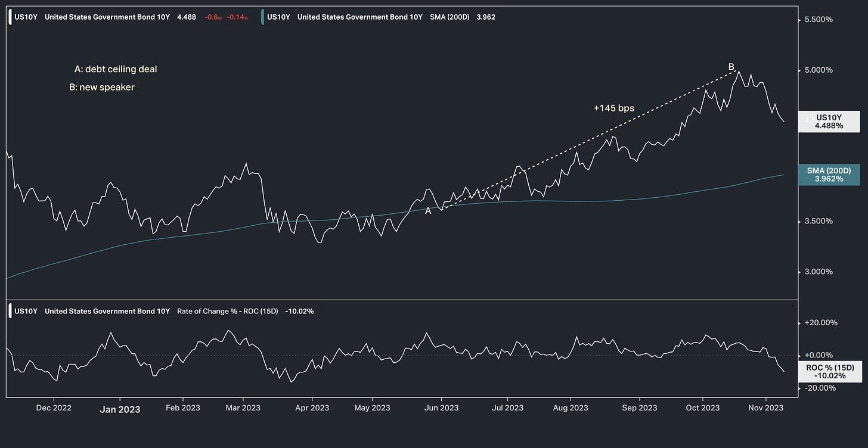Viewport: 868px width, 448px height.
Task: Click the white US10Y legend color bar
Action: coord(10,17)
